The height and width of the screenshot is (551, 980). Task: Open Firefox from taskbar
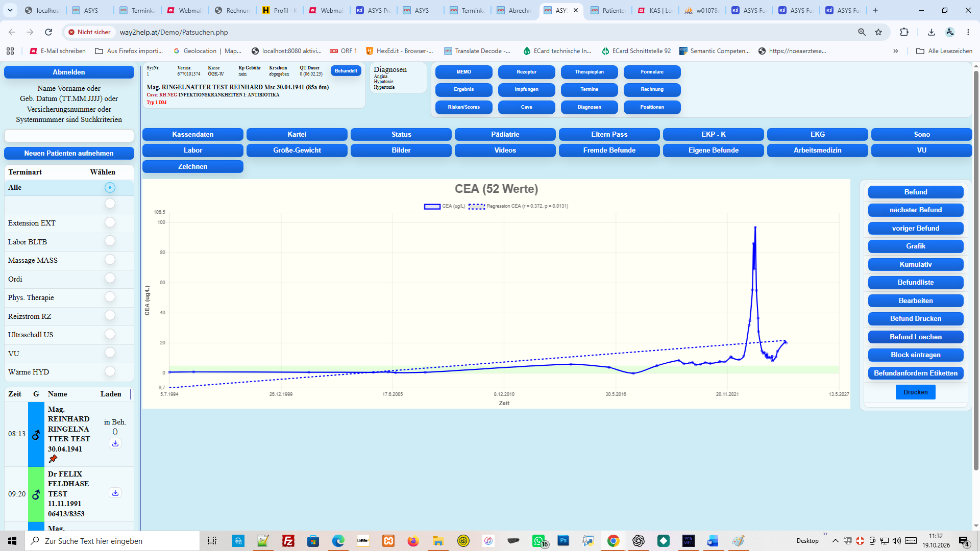coord(413,541)
